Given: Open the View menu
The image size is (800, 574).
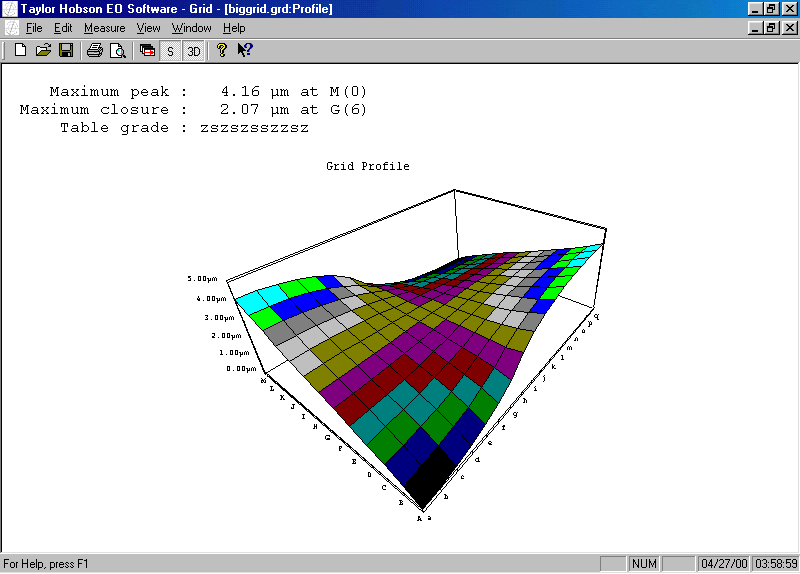Looking at the screenshot, I should [x=148, y=28].
